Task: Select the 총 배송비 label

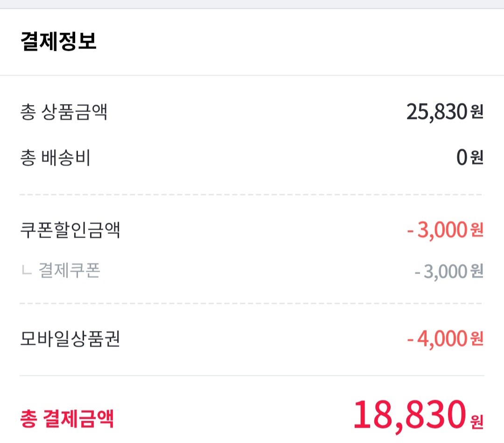Action: [x=55, y=158]
